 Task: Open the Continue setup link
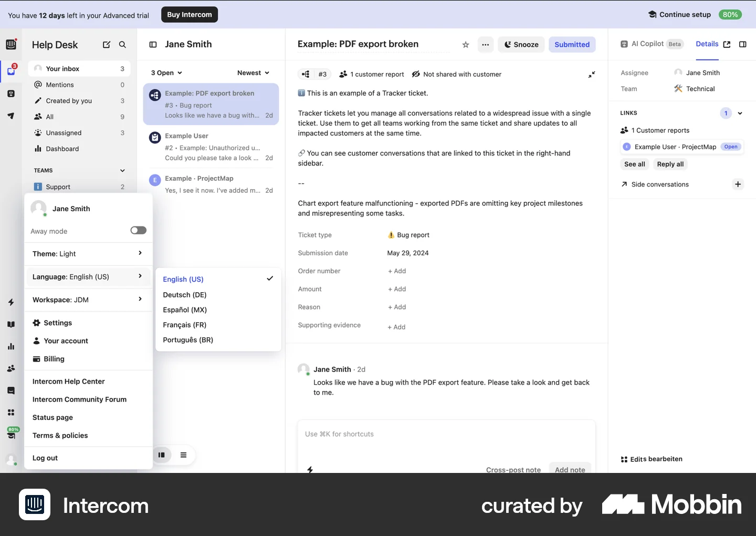tap(679, 15)
